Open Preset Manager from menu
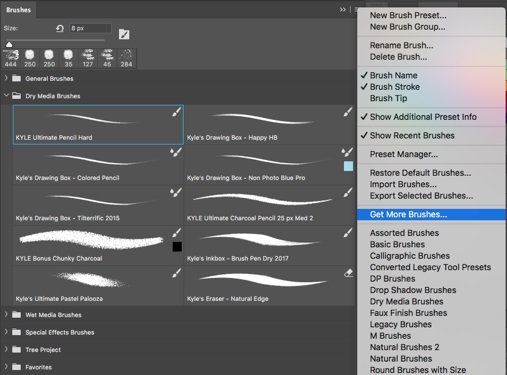 404,154
